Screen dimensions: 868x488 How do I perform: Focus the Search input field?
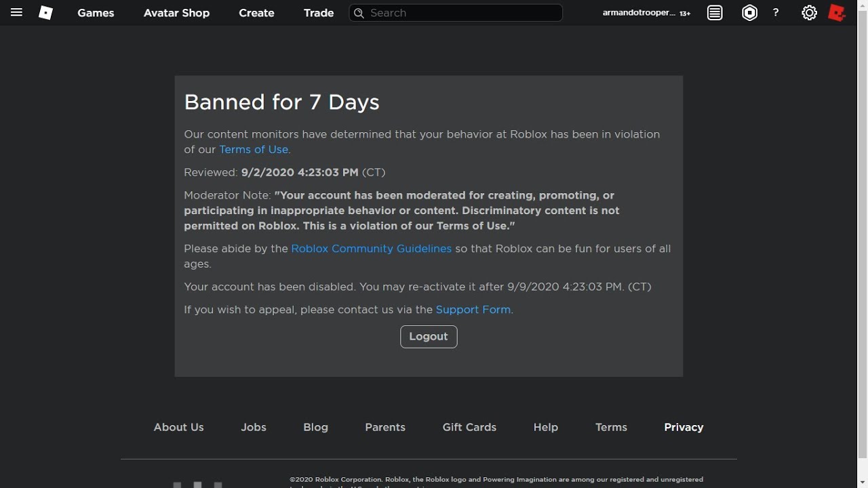(x=456, y=13)
